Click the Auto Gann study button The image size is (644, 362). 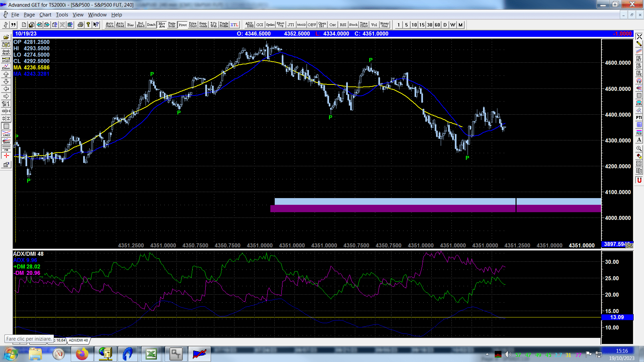tap(110, 25)
